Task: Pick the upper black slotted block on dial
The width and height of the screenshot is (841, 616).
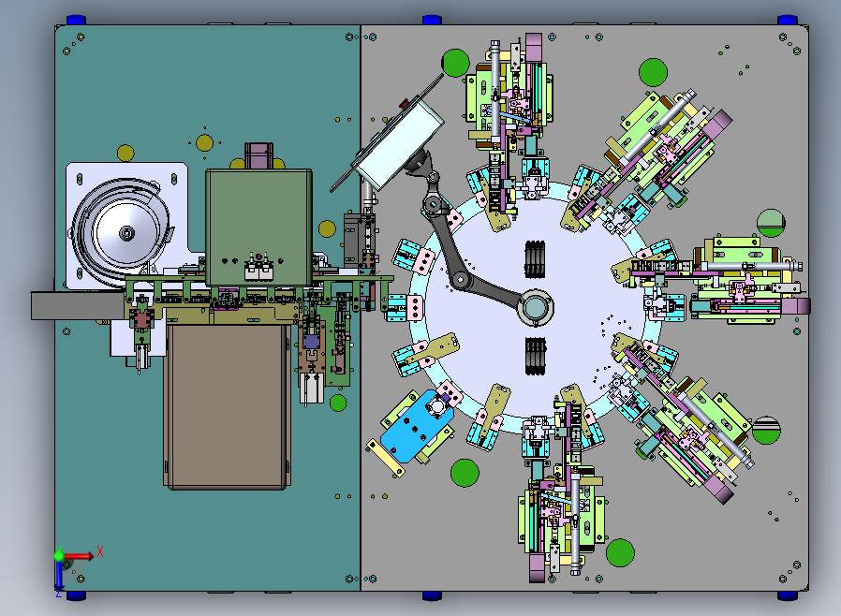Action: [535, 259]
